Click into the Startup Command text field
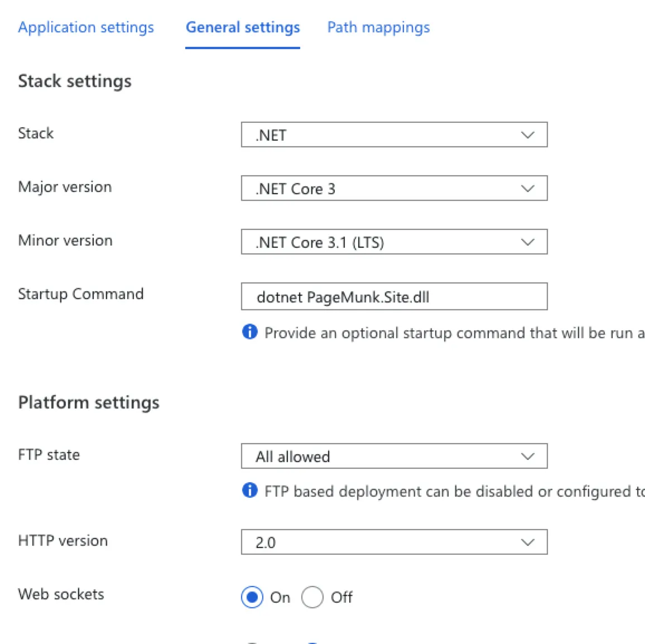The height and width of the screenshot is (644, 645). [x=394, y=297]
